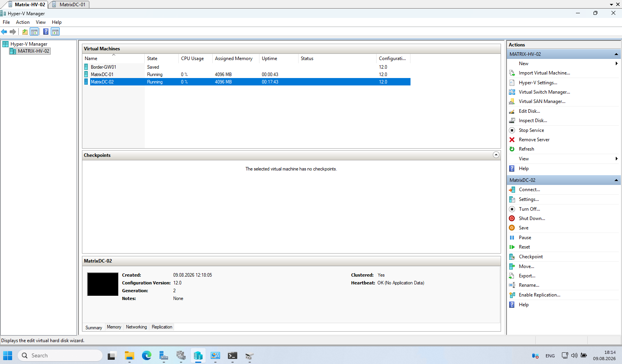The image size is (622, 364).
Task: Switch to the MatrixDC-01 session tab
Action: [69, 4]
